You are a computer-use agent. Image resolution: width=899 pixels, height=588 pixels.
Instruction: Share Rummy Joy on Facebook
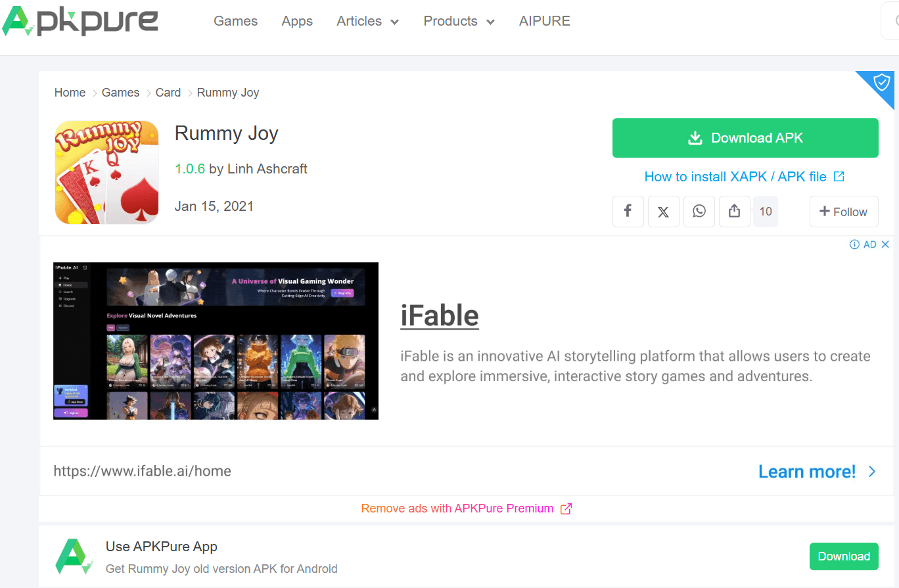point(628,212)
